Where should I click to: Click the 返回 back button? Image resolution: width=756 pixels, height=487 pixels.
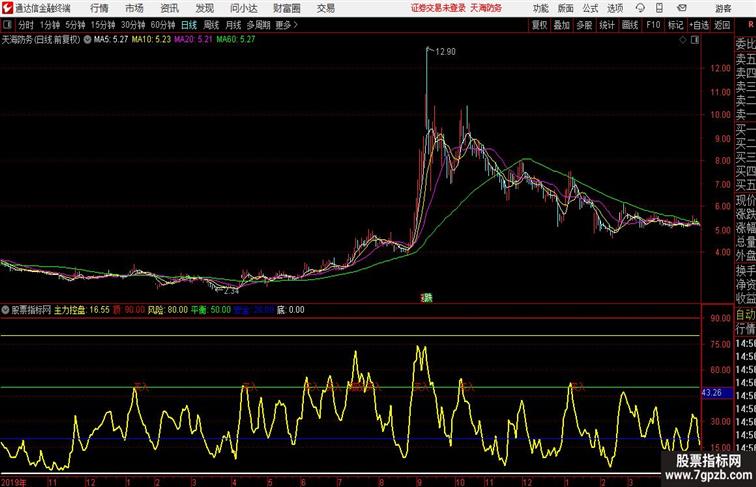click(722, 25)
